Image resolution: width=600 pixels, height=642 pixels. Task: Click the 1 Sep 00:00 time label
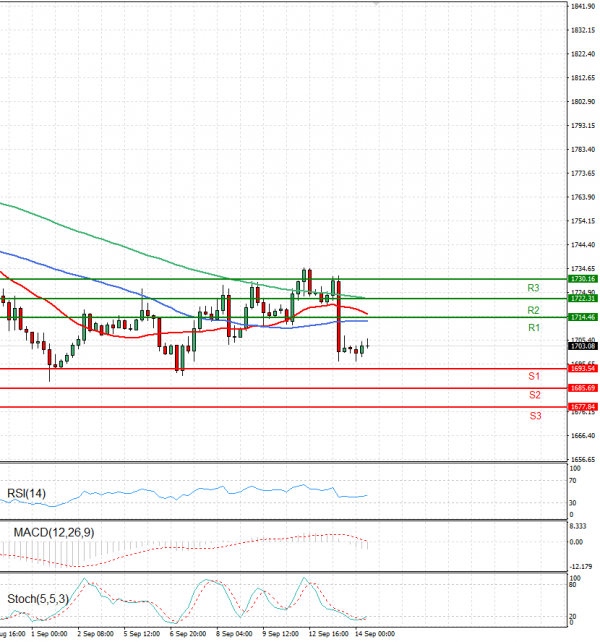click(49, 634)
